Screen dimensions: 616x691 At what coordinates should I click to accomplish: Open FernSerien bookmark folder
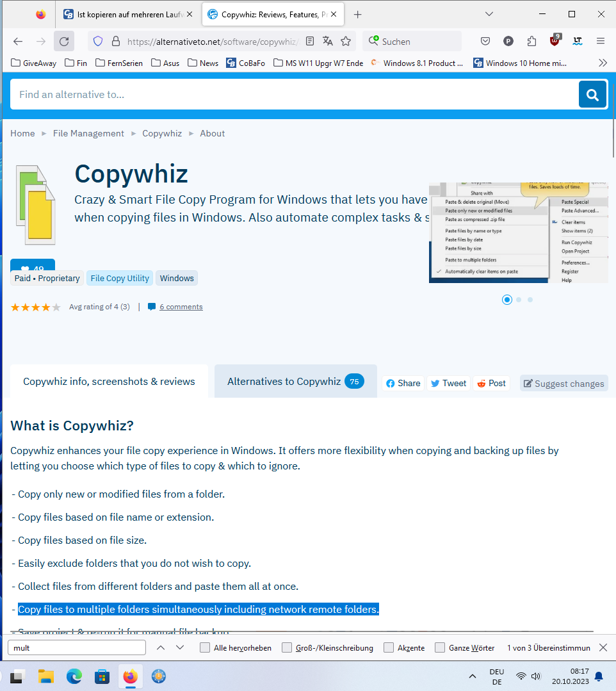pyautogui.click(x=119, y=63)
